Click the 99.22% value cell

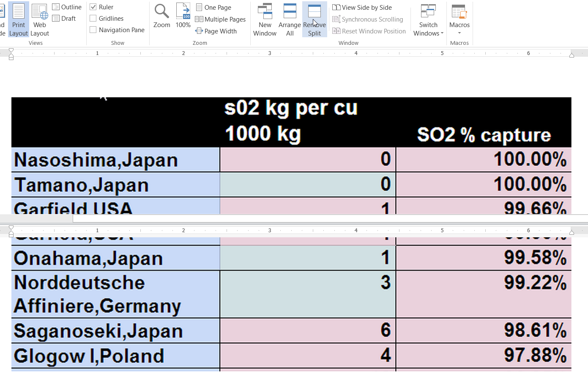pos(484,294)
